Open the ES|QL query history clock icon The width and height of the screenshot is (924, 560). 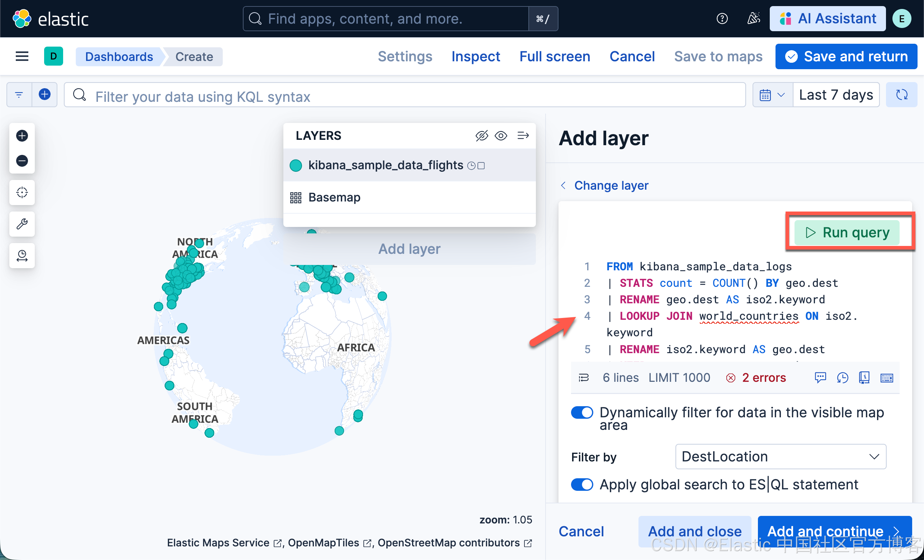pyautogui.click(x=842, y=378)
